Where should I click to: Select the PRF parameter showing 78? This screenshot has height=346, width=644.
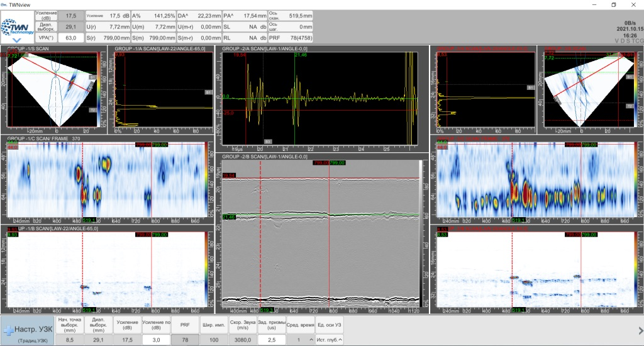click(x=185, y=340)
